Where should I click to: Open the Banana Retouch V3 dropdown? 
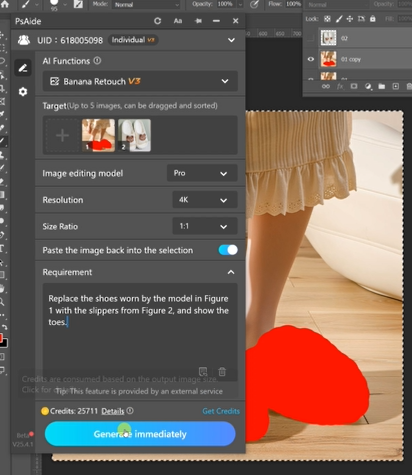click(x=140, y=81)
